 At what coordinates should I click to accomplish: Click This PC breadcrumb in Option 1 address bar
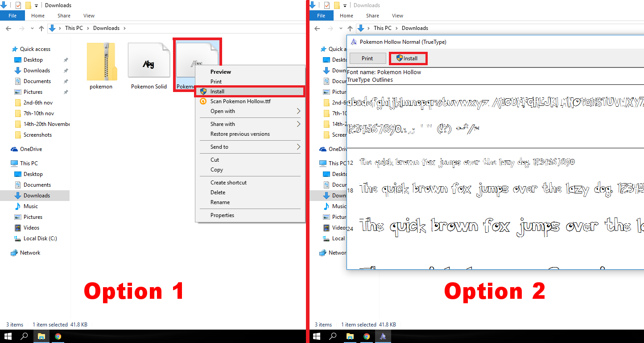[74, 28]
